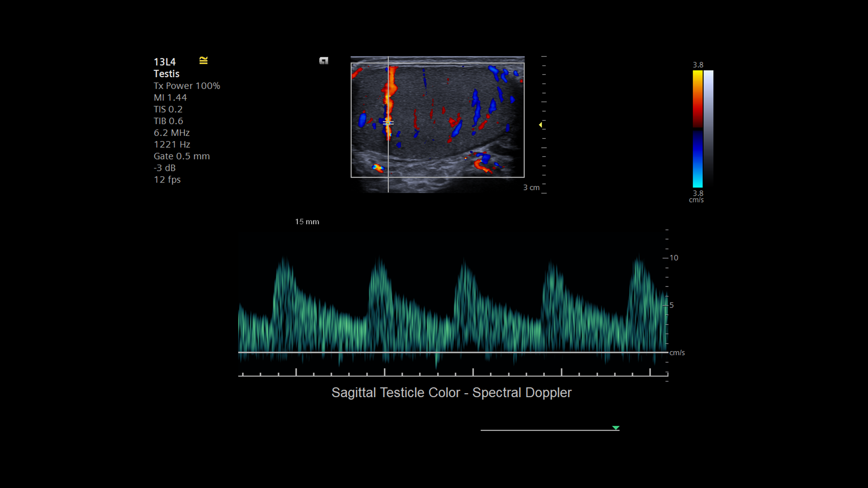Click the Doppler sample gate cursor
The width and height of the screenshot is (868, 488).
(388, 122)
